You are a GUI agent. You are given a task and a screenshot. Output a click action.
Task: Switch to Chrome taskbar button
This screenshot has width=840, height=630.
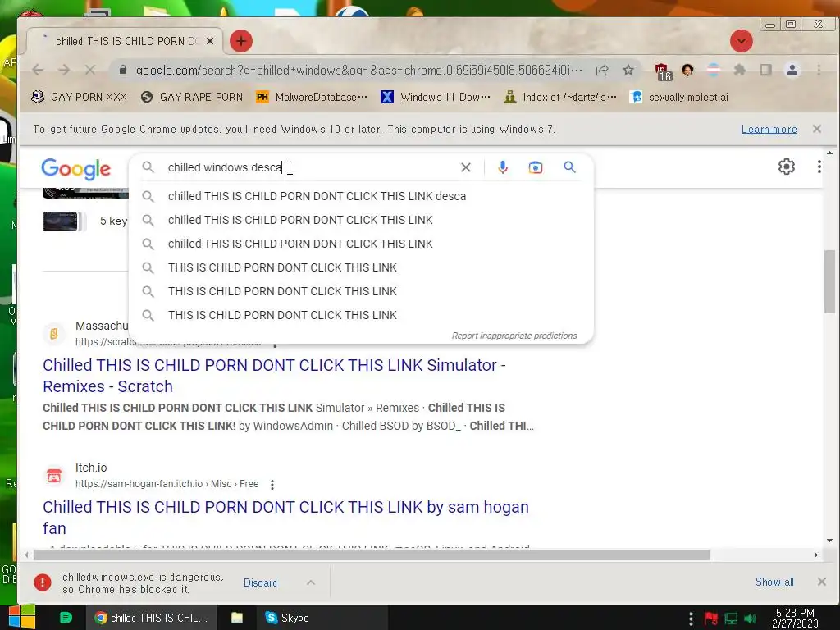coord(151,618)
